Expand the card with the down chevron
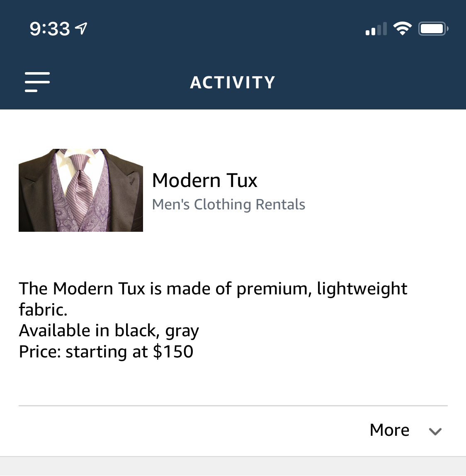This screenshot has width=466, height=476. [x=435, y=431]
